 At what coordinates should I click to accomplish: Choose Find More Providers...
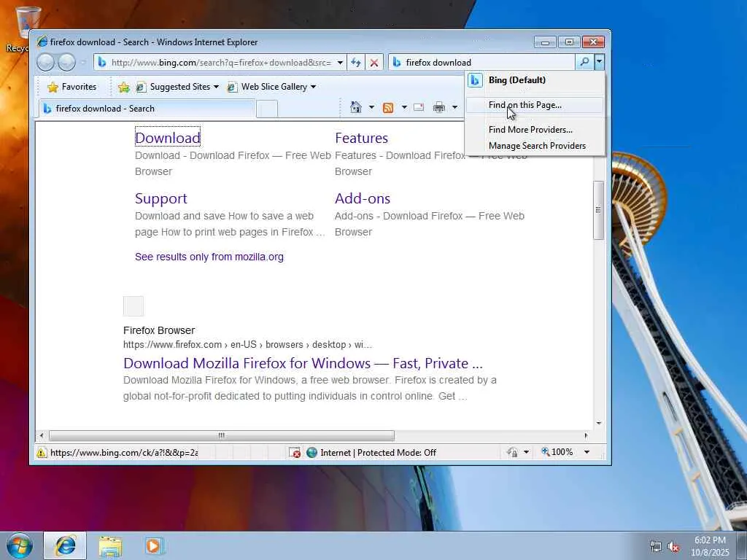pyautogui.click(x=535, y=130)
